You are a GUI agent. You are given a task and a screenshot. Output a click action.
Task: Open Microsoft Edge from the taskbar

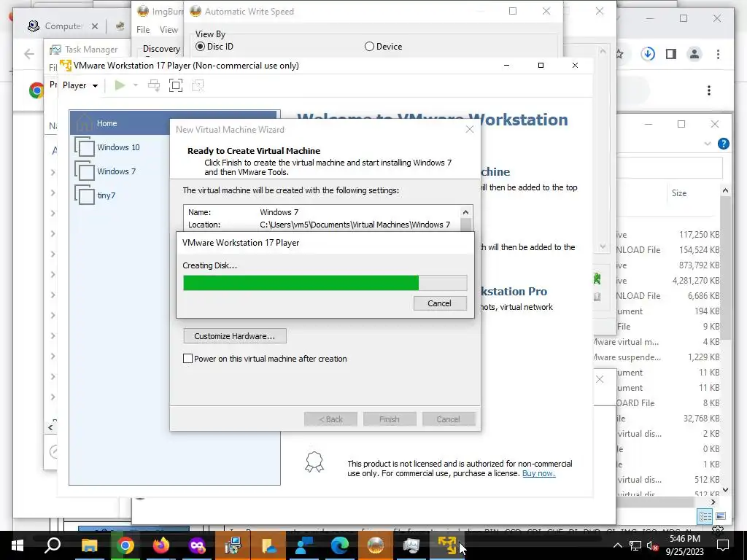point(340,545)
